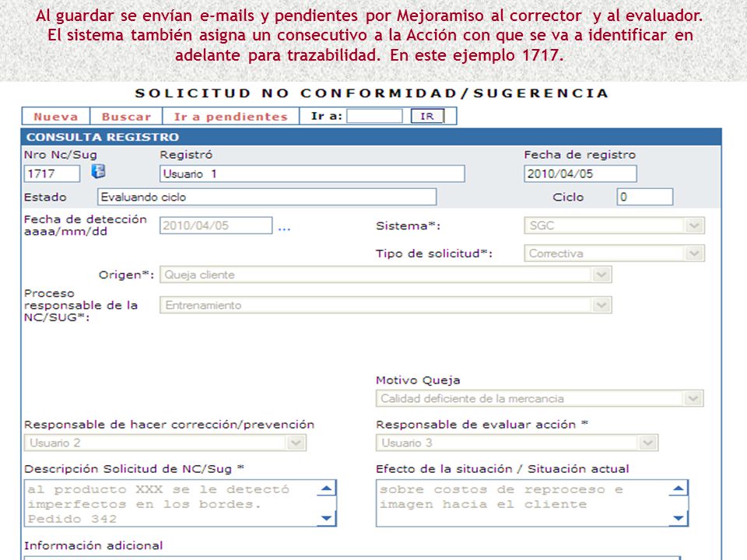Click the blue document icon beside Nro 1717
This screenshot has height=560, width=747.
pos(98,171)
